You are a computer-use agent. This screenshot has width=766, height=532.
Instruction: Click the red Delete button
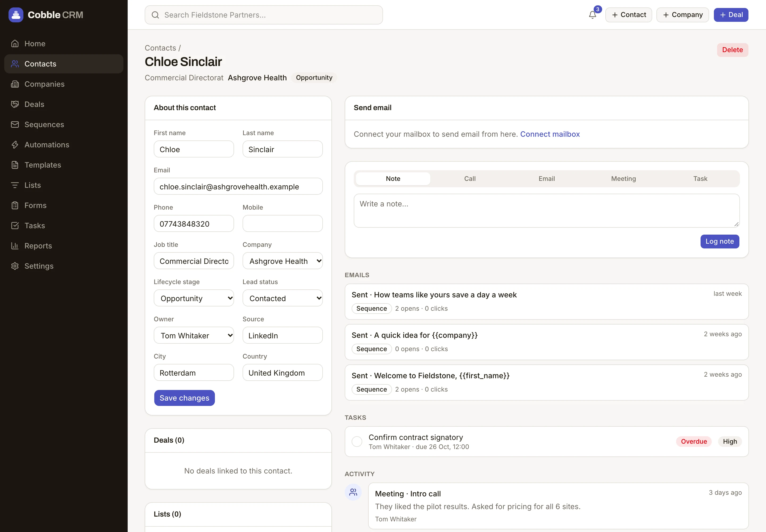[732, 50]
